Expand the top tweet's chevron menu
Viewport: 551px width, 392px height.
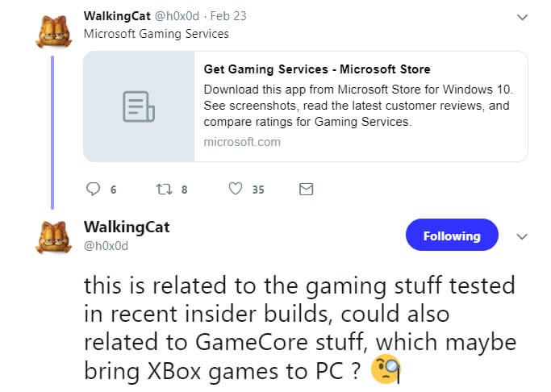523,17
